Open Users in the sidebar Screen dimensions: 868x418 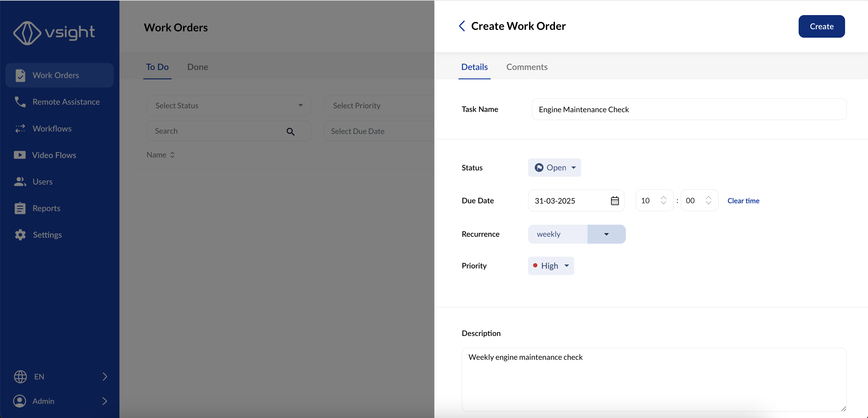click(x=60, y=182)
